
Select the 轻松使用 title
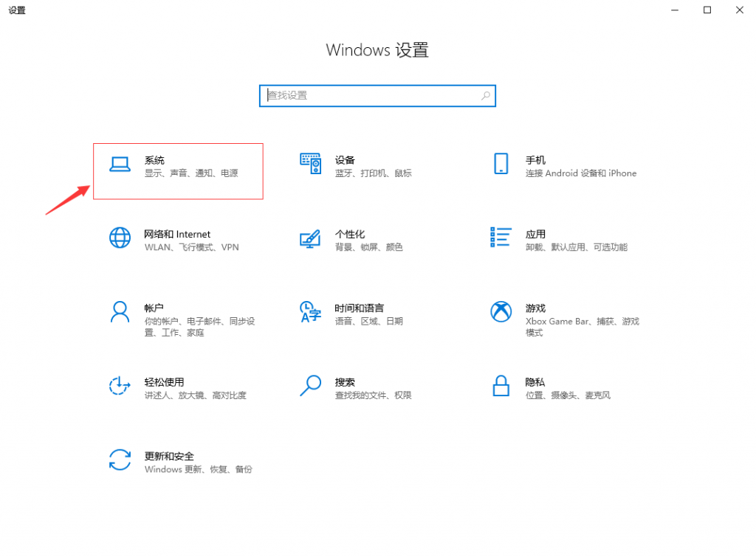tap(164, 382)
